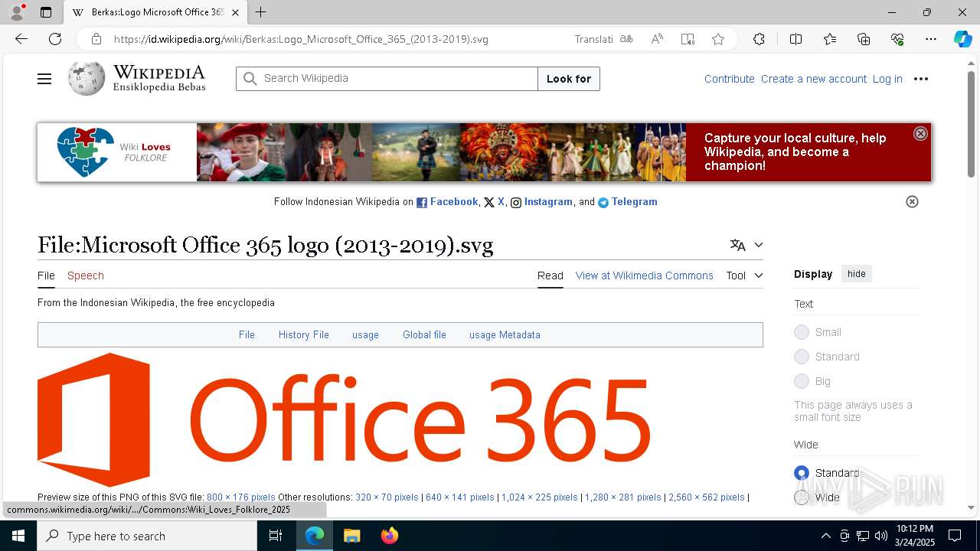Open the Wikipedia main menu hamburger icon
980x551 pixels.
[44, 79]
